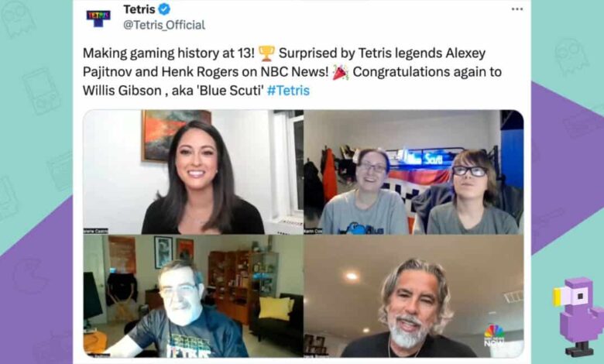The image size is (604, 364).
Task: Click the framed painting behind the host
Action: point(176,135)
